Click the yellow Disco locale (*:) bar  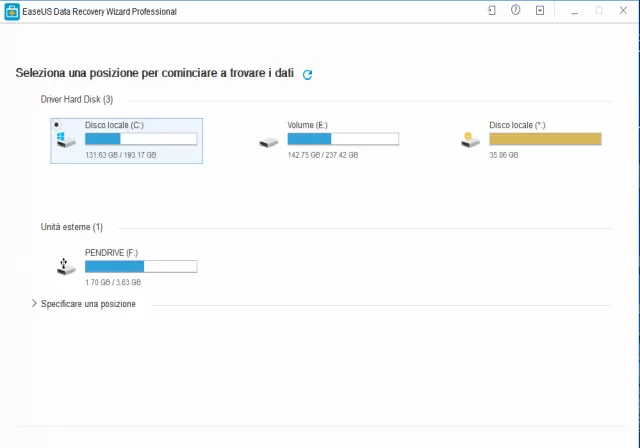(x=545, y=139)
